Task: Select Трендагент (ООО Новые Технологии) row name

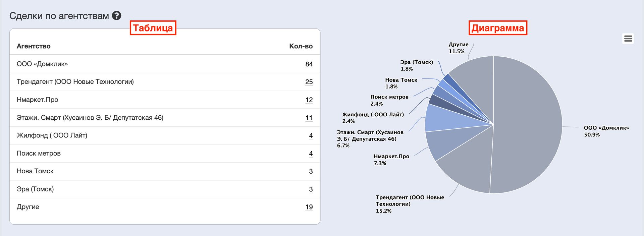Action: tap(75, 82)
